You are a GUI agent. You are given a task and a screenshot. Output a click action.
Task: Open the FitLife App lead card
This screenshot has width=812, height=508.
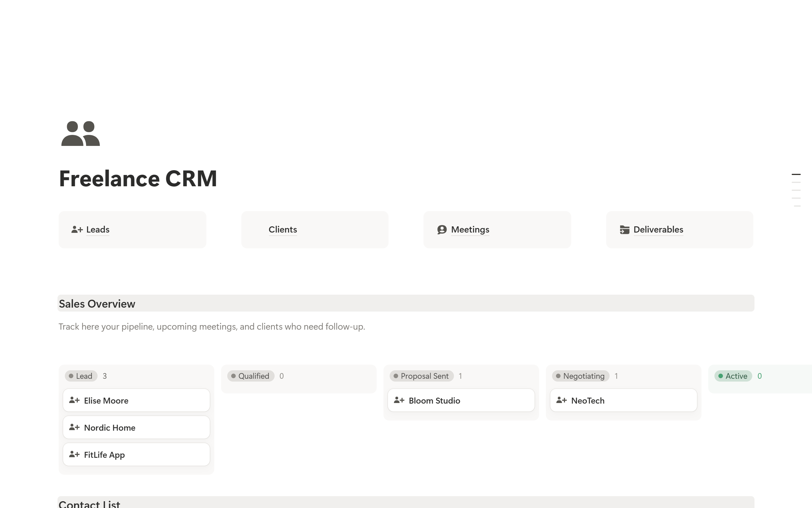tap(136, 454)
